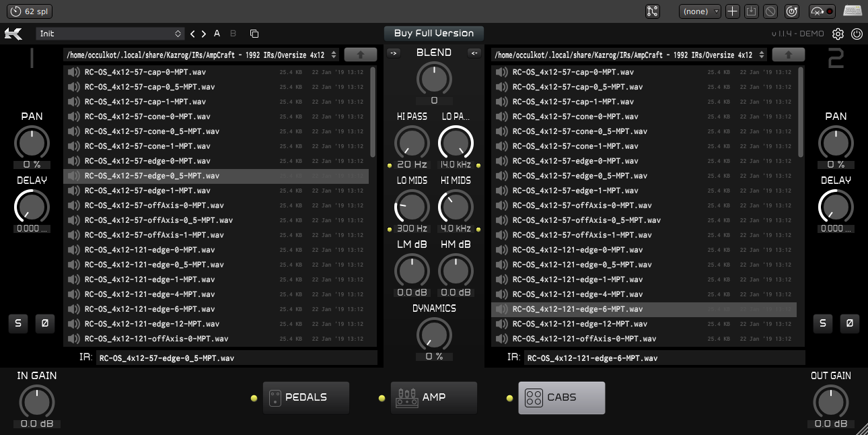Click Buy Full Version button
The height and width of the screenshot is (435, 868).
pyautogui.click(x=434, y=33)
